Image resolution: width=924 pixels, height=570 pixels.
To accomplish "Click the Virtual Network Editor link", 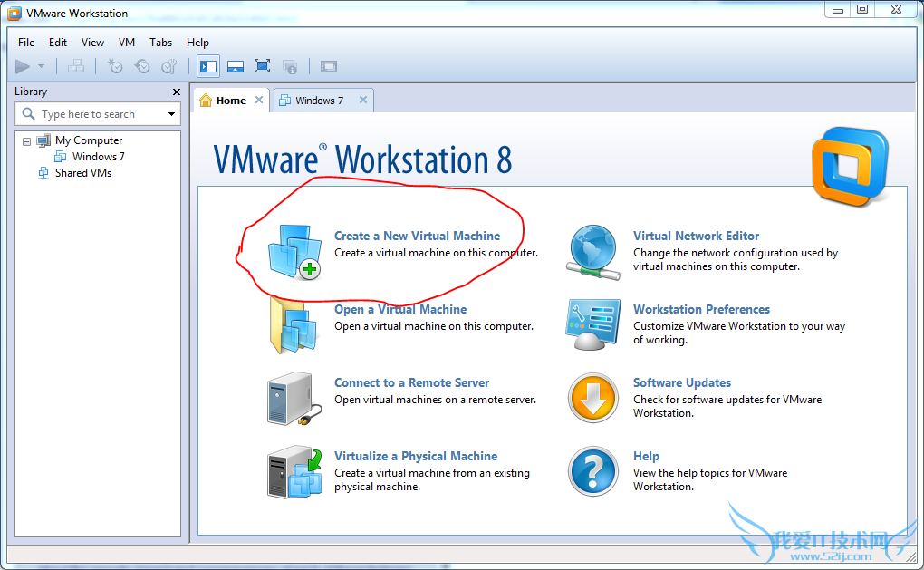I will 696,236.
